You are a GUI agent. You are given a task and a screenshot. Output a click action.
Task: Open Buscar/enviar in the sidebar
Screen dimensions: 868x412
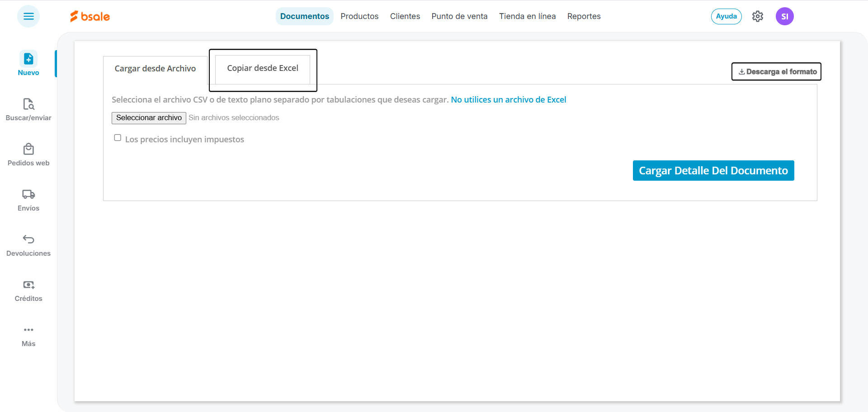pyautogui.click(x=28, y=110)
